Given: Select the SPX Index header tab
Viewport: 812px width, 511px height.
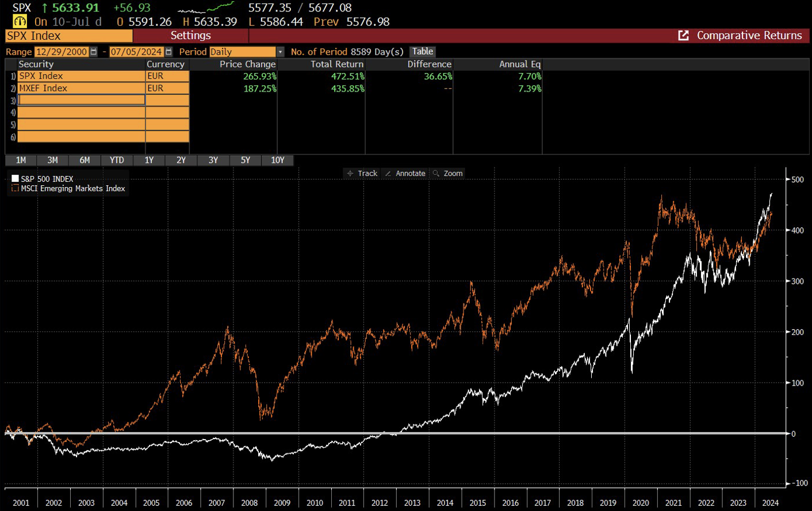Looking at the screenshot, I should 69,36.
